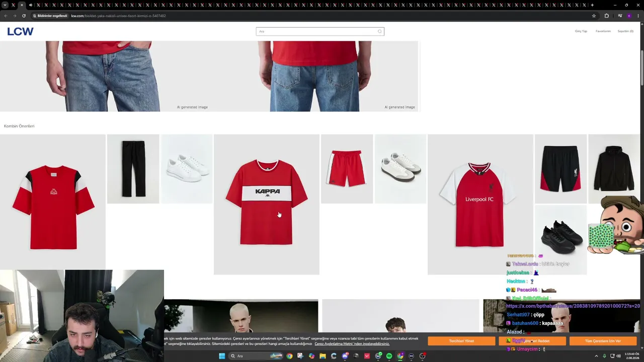Click the 'Tercihleri Yönet' cookie button
This screenshot has height=362, width=644.
coord(461,341)
